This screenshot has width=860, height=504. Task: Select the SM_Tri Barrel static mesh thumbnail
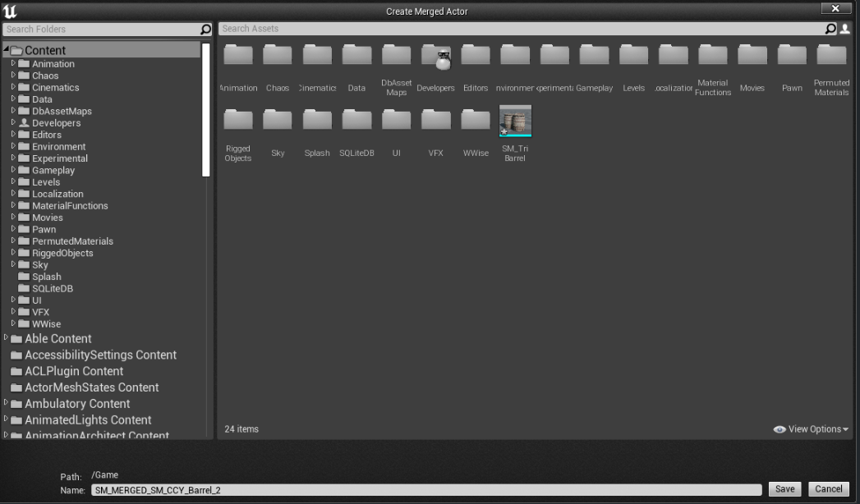(x=515, y=121)
